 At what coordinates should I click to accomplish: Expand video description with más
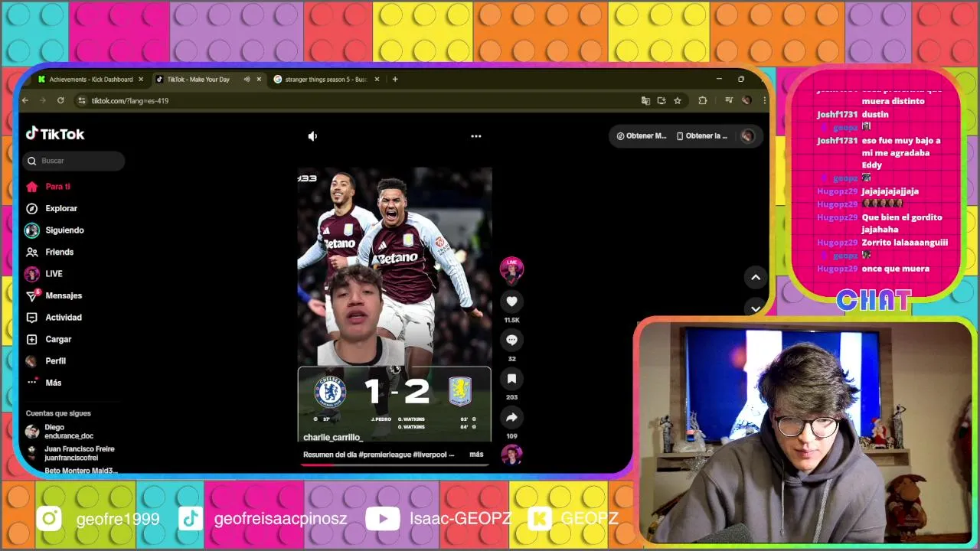coord(476,454)
